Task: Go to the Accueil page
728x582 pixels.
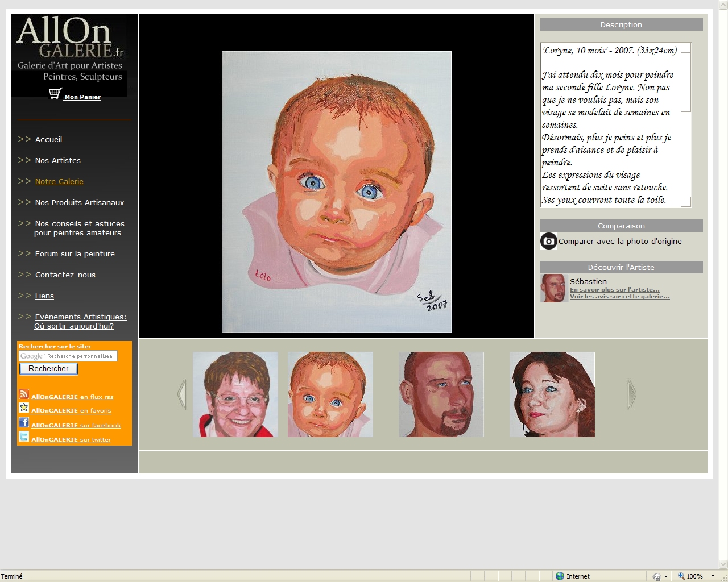Action: tap(48, 140)
